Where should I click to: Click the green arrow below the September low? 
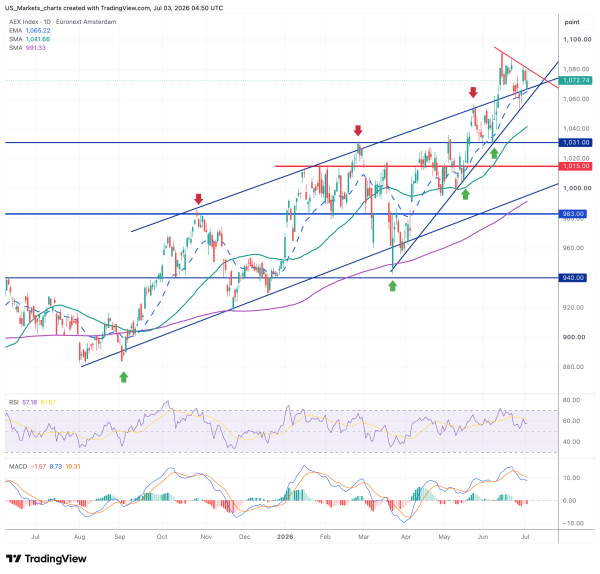(123, 377)
